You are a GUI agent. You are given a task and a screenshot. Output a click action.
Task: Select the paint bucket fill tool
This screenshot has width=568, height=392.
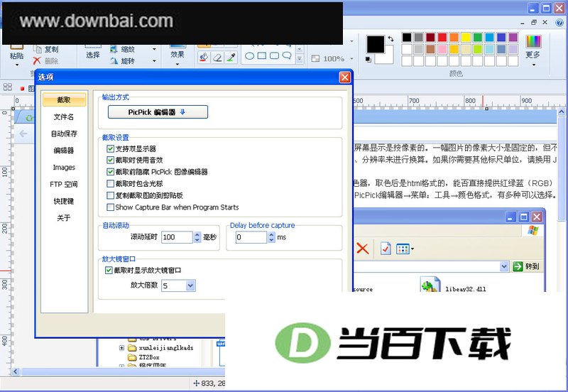tap(204, 57)
